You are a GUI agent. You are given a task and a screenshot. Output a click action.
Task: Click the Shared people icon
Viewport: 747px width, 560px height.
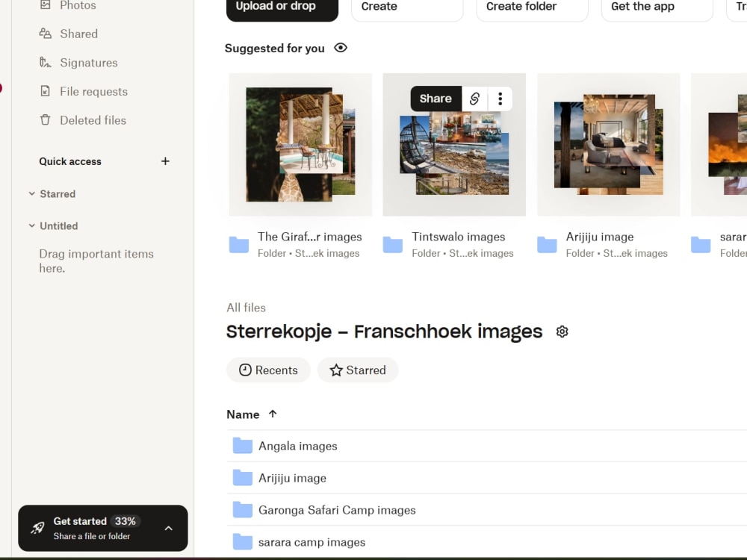click(x=46, y=34)
